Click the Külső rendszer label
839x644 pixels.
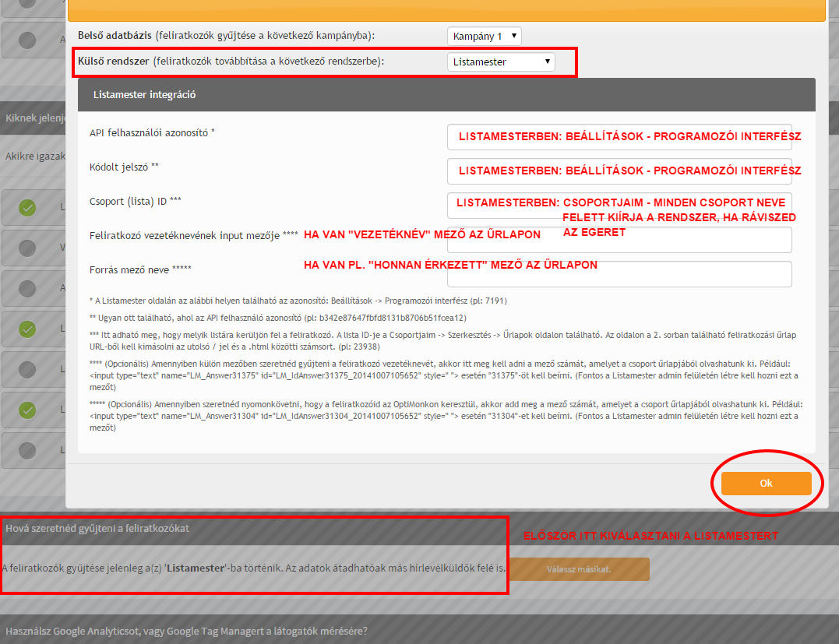pos(231,61)
